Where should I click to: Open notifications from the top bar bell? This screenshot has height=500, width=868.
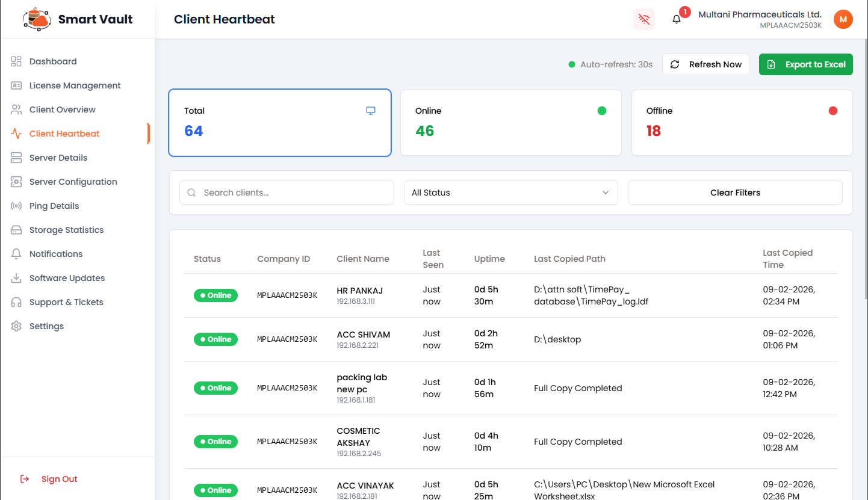click(x=676, y=19)
